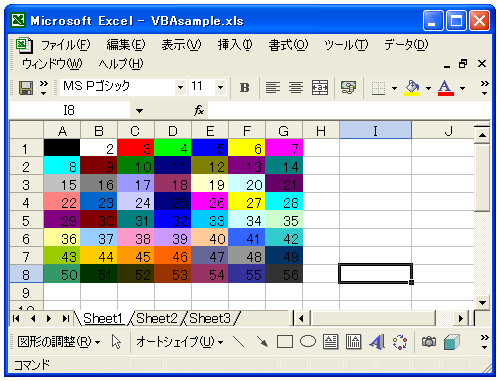Insert Diagram or Organization Chart
The image size is (500, 381).
point(400,342)
